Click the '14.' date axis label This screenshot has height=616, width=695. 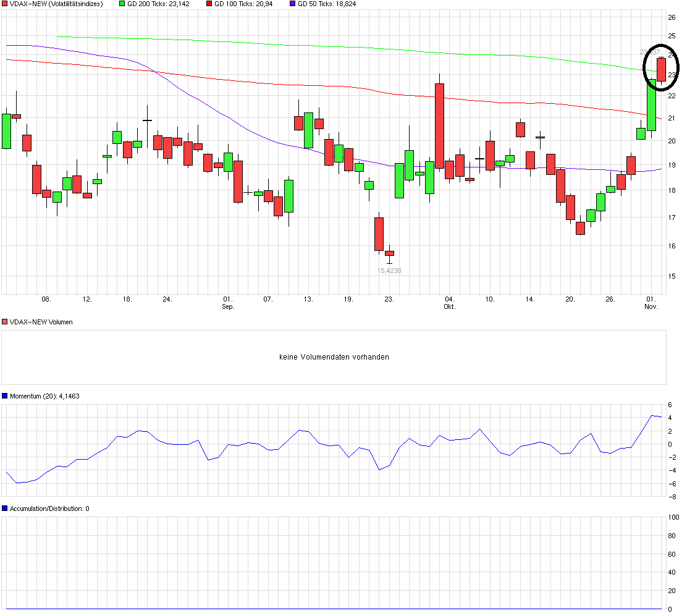(530, 300)
